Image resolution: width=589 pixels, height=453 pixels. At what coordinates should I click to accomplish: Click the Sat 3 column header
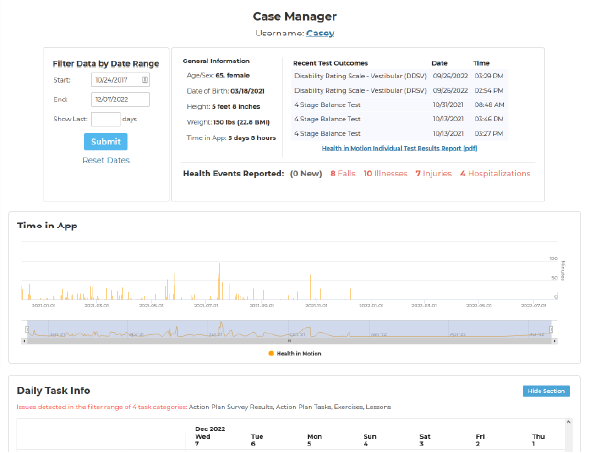pos(425,440)
